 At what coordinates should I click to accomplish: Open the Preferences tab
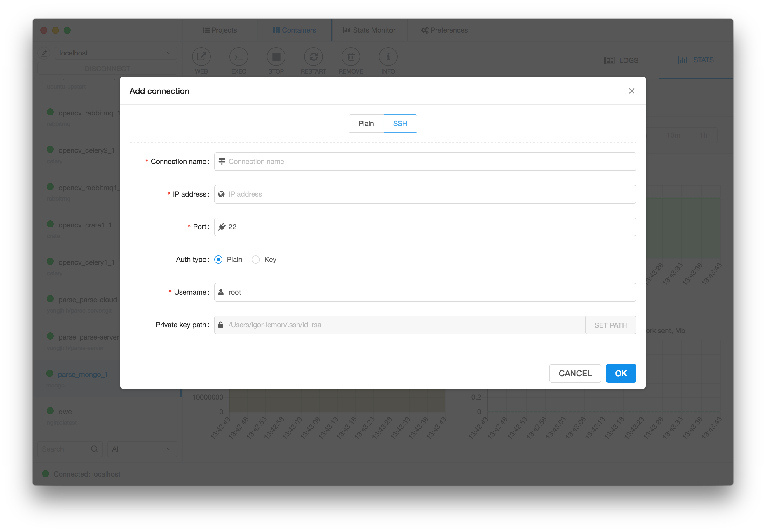pos(444,30)
